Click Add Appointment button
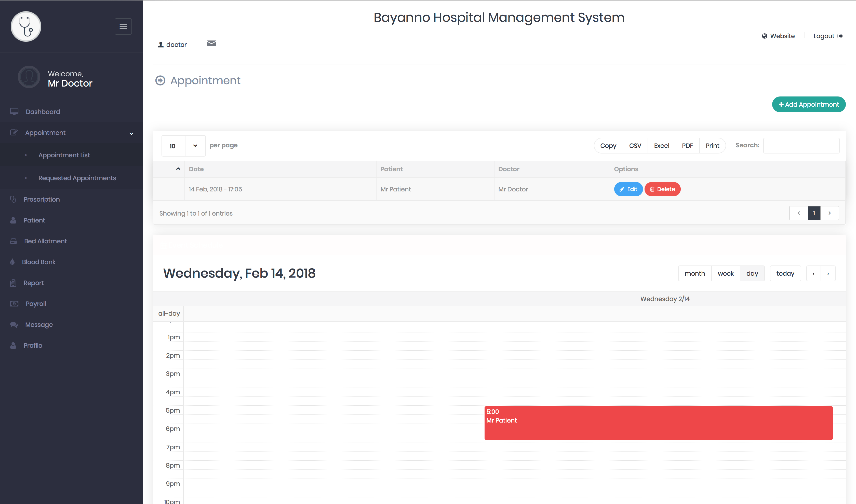The height and width of the screenshot is (504, 856). (809, 104)
